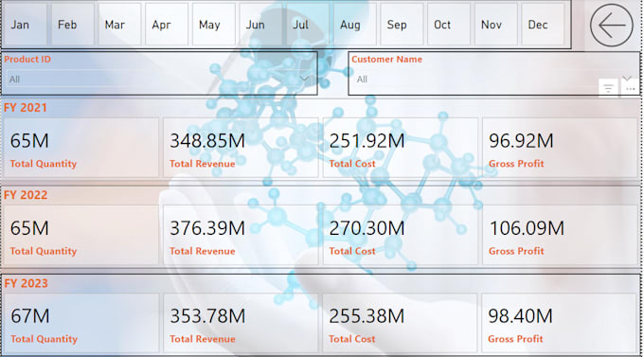Screen dimensions: 644x357
Task: Select FY 2022 Total Quantity 65M card
Action: coord(80,236)
